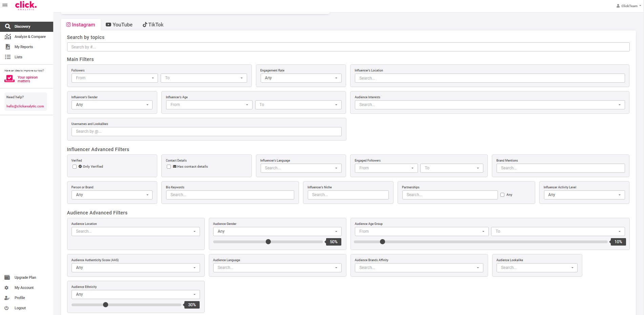Click the Bio Keywords search field
The image size is (644, 315).
(x=230, y=195)
